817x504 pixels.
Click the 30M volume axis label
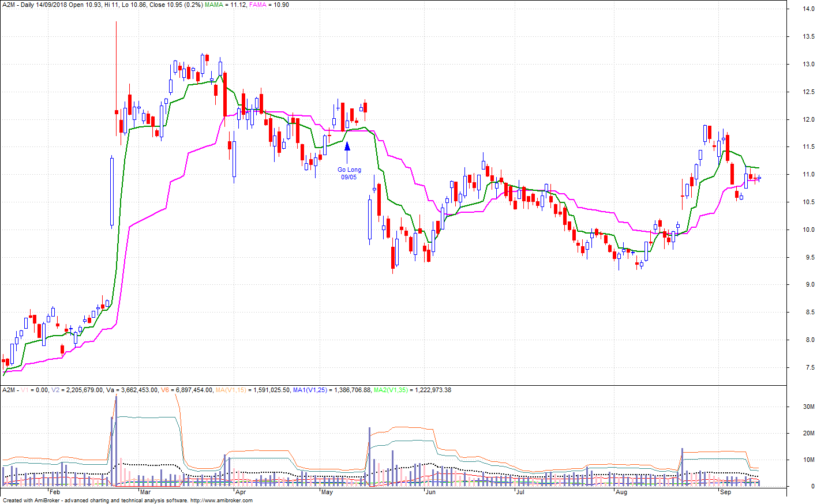pyautogui.click(x=808, y=407)
